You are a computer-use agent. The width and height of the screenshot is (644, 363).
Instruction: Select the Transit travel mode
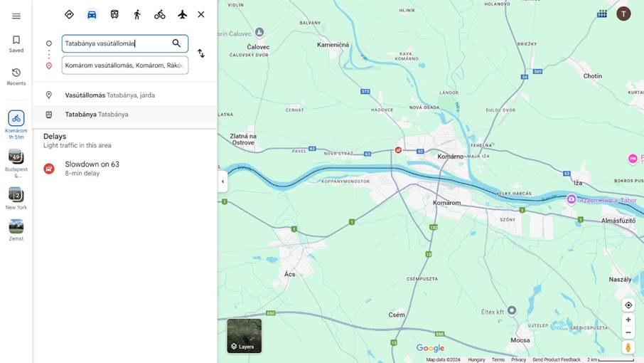(x=114, y=14)
